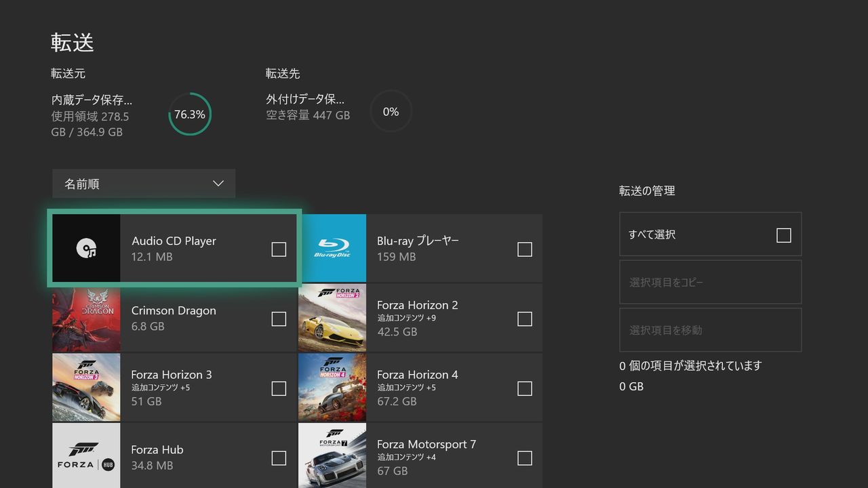Click the Forza Motorsport 7 title text
Screen dimensions: 868x488
tap(427, 445)
